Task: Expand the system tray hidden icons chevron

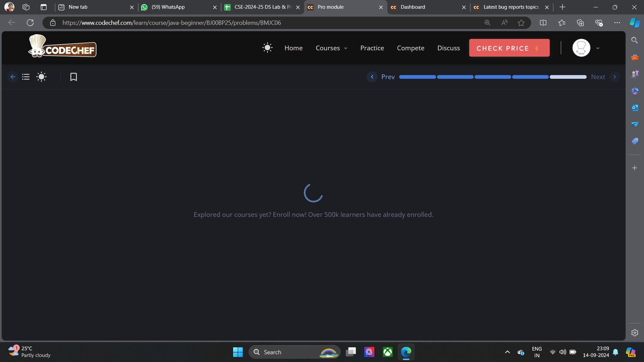Action: tap(507, 352)
